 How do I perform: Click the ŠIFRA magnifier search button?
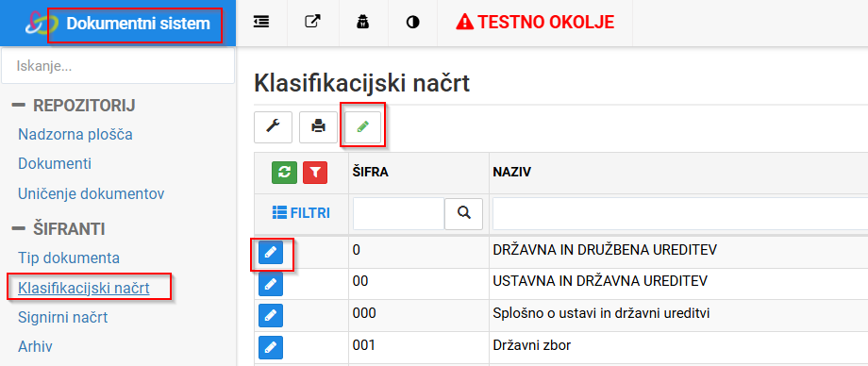click(x=464, y=213)
